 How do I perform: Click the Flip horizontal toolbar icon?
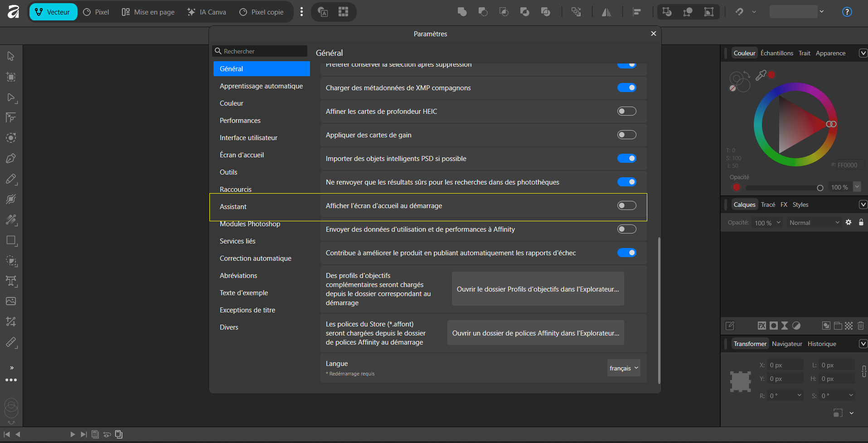point(606,12)
